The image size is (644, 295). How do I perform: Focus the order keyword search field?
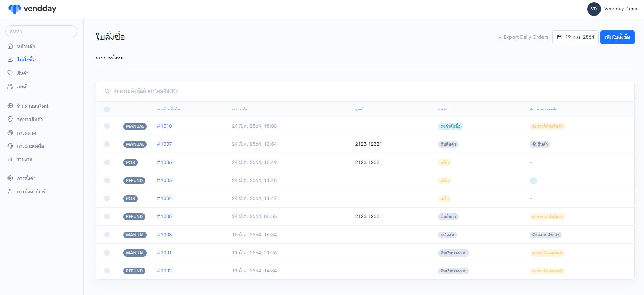pos(236,91)
